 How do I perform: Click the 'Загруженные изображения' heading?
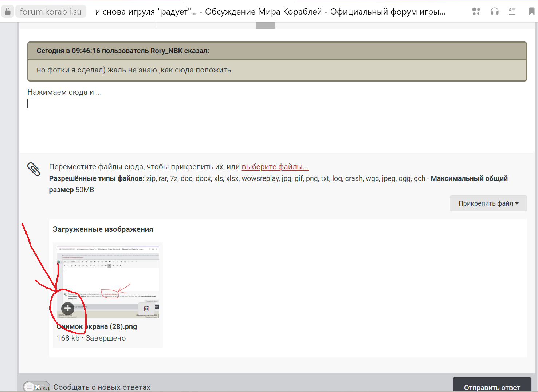103,229
